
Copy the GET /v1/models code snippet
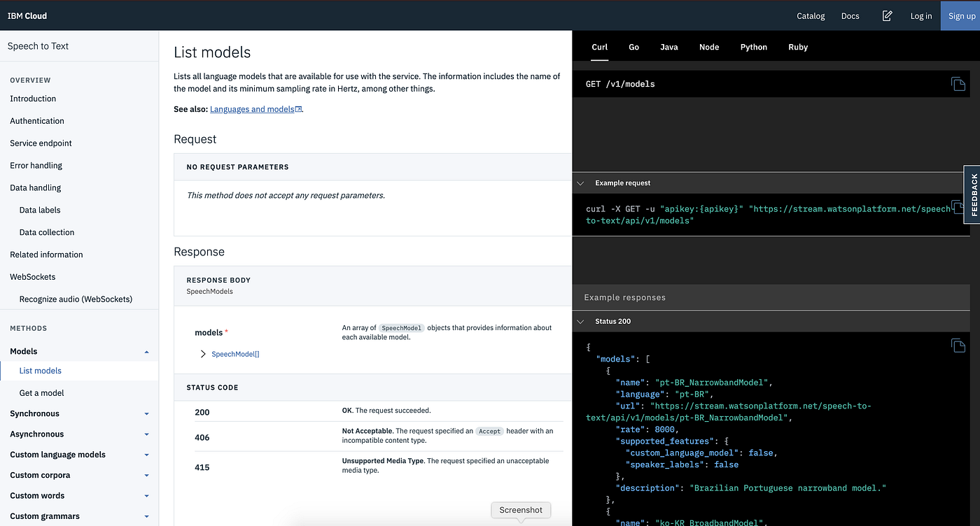tap(958, 83)
